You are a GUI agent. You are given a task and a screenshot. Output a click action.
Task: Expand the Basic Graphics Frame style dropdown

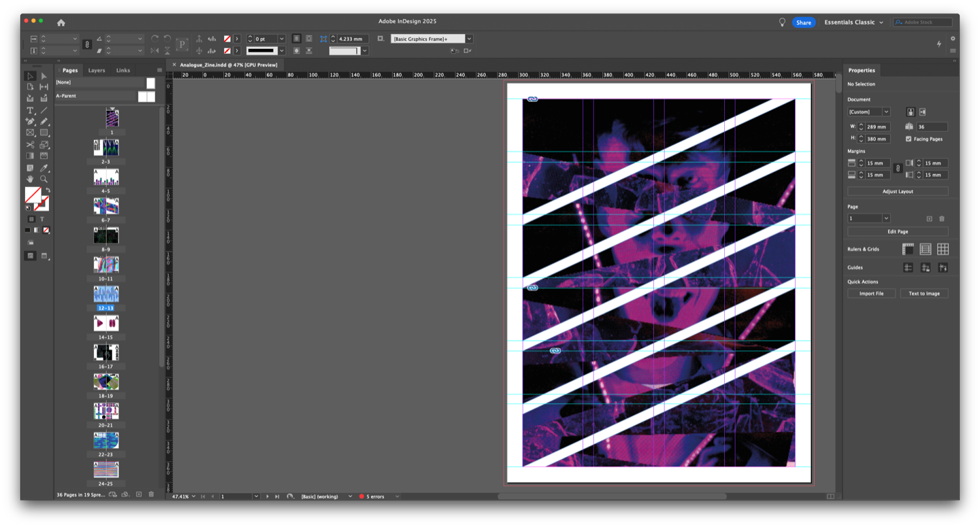click(470, 39)
